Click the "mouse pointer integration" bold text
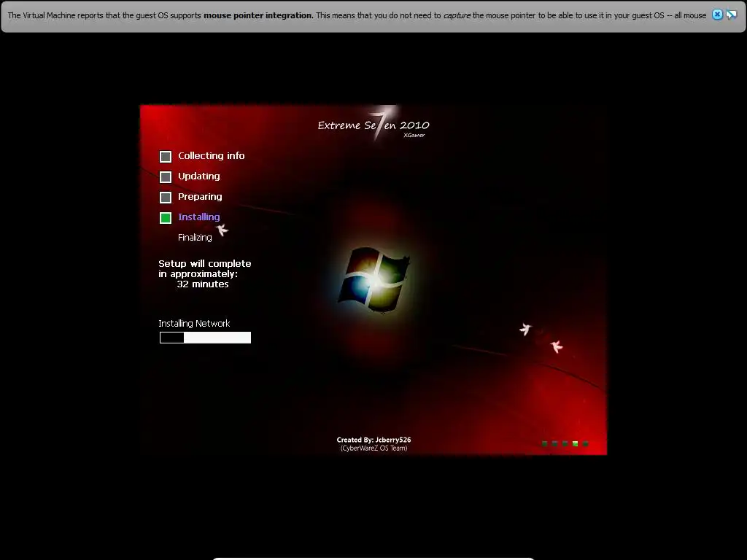The image size is (747, 560). pos(258,15)
